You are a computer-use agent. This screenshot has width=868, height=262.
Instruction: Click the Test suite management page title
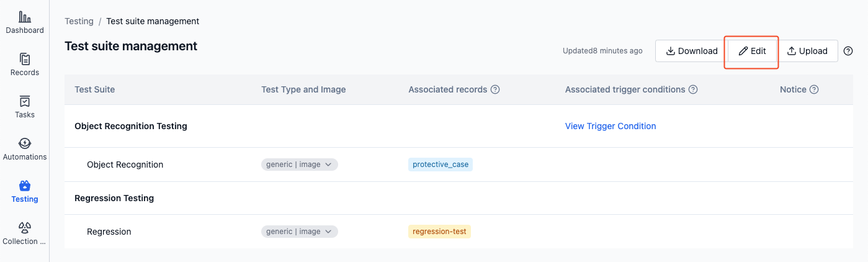131,46
